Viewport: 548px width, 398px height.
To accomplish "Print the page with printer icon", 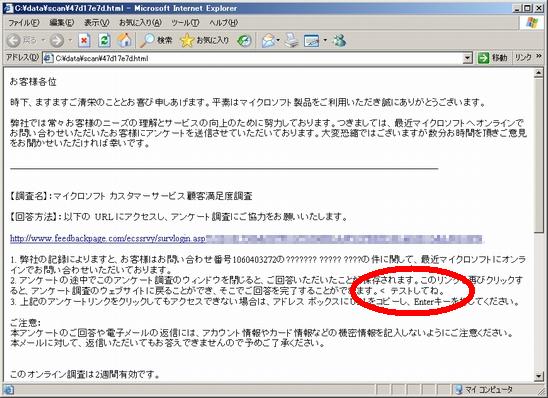I will click(x=291, y=41).
